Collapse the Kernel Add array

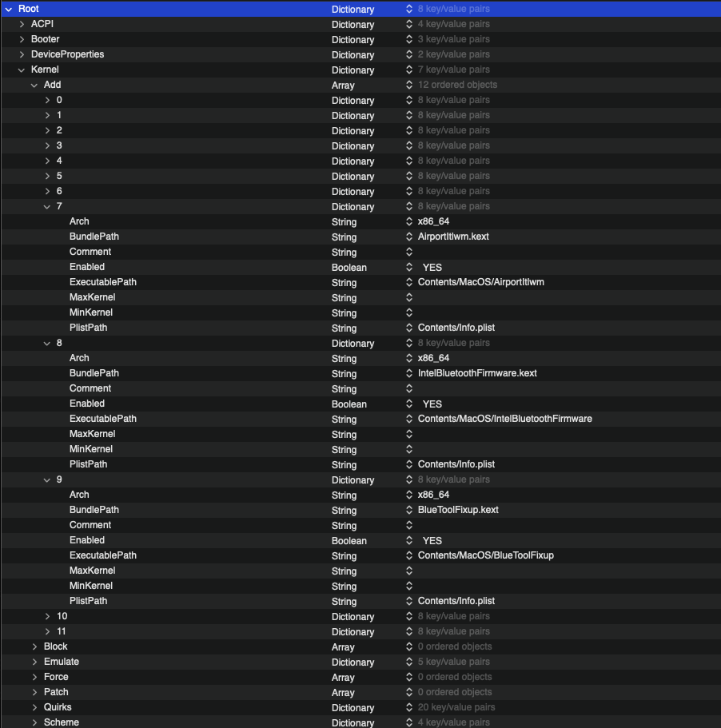(34, 85)
